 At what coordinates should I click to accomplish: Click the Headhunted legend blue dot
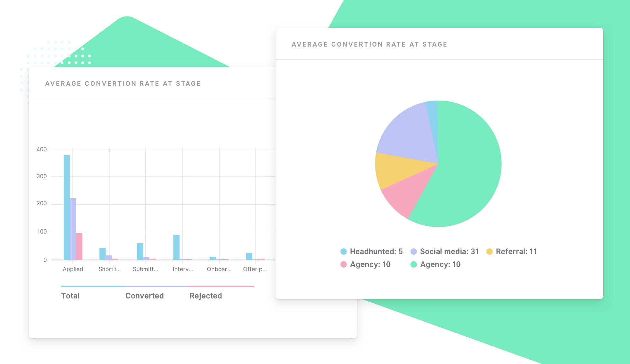click(343, 252)
